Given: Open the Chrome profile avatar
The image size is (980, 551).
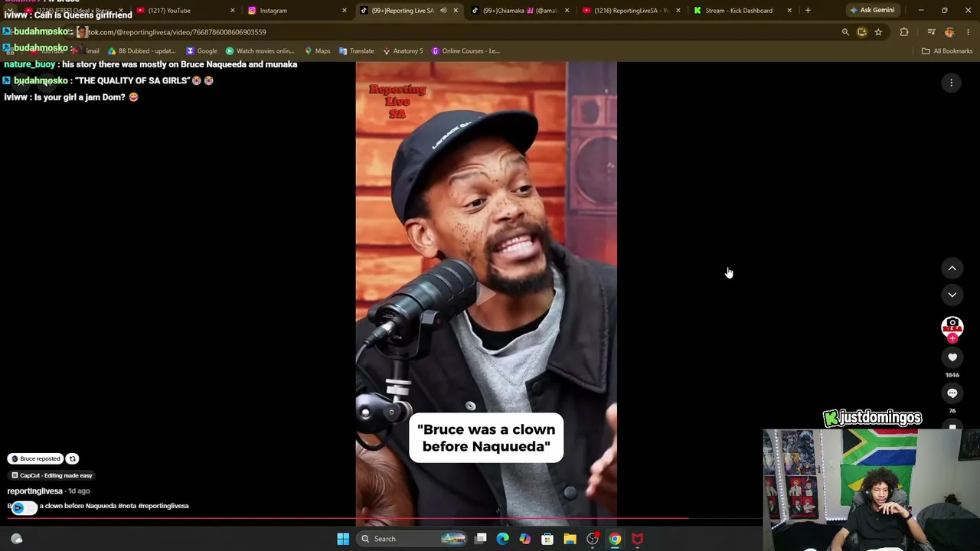Looking at the screenshot, I should pos(949,32).
